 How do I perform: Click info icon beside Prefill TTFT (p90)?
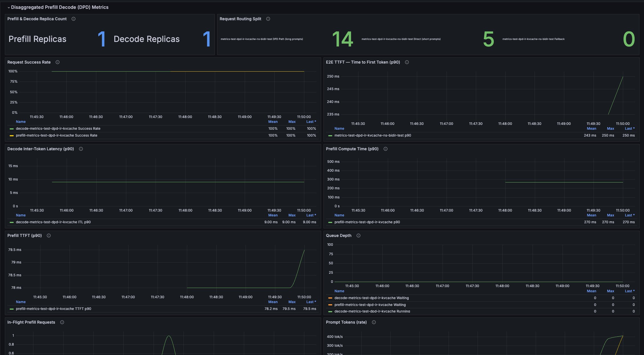[49, 236]
